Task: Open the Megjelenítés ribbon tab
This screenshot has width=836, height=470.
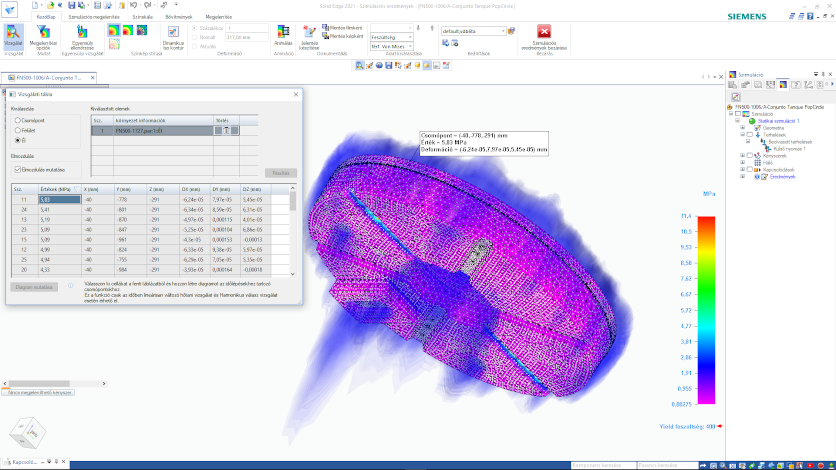Action: (219, 17)
